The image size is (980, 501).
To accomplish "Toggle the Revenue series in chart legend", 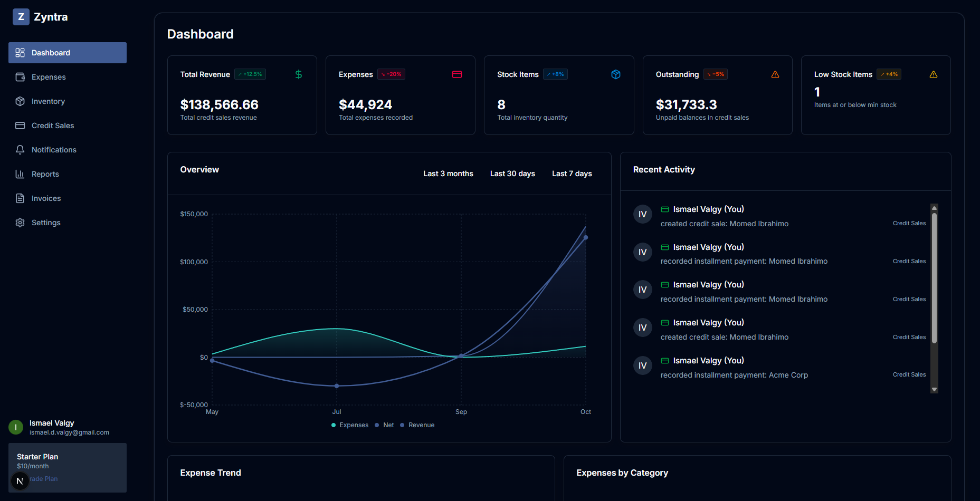I will pos(417,425).
